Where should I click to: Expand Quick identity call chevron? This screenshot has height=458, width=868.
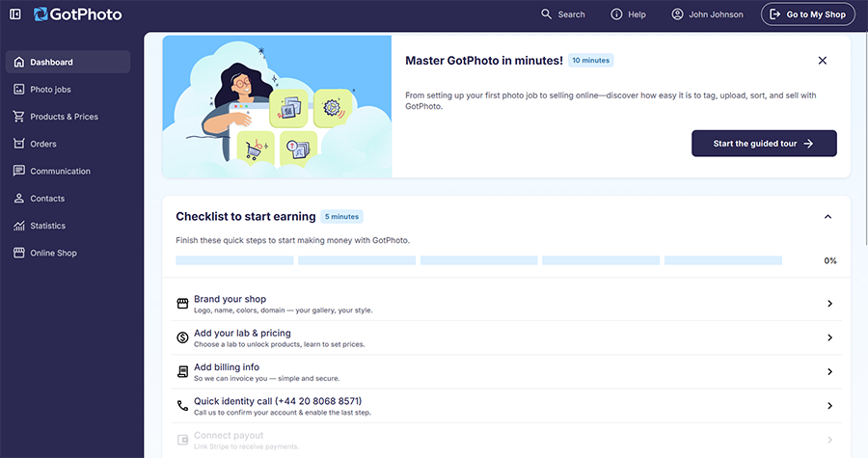[829, 406]
